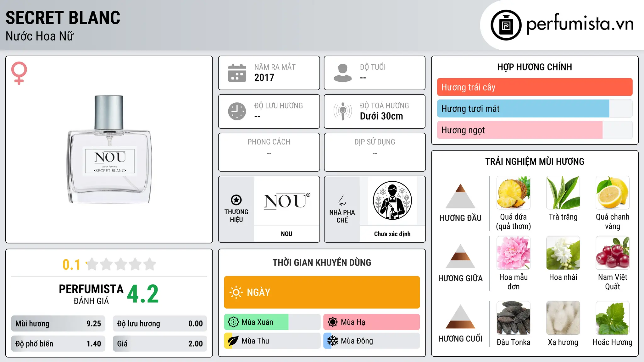Image resolution: width=644 pixels, height=362 pixels.
Task: Select the cranberry note image
Action: 613,253
